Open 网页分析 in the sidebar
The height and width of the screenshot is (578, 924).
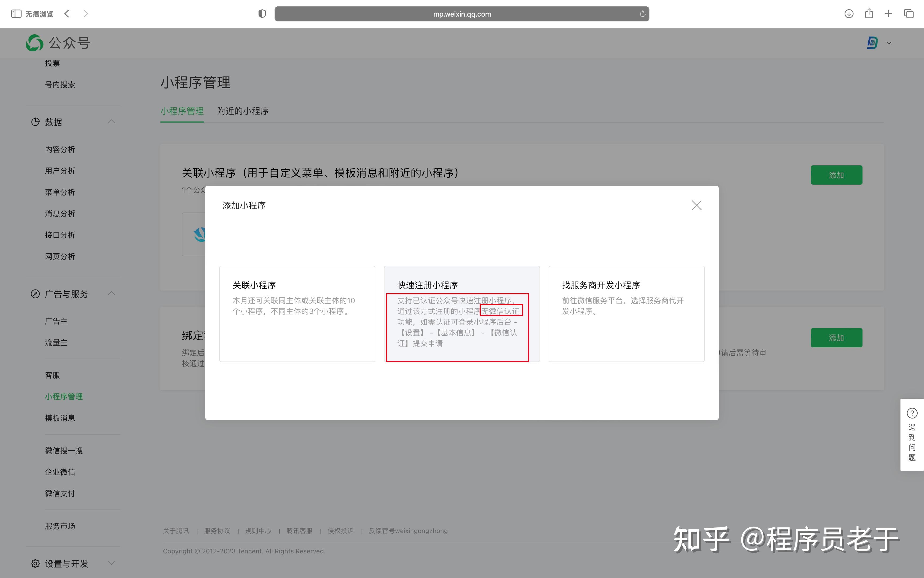(x=60, y=257)
